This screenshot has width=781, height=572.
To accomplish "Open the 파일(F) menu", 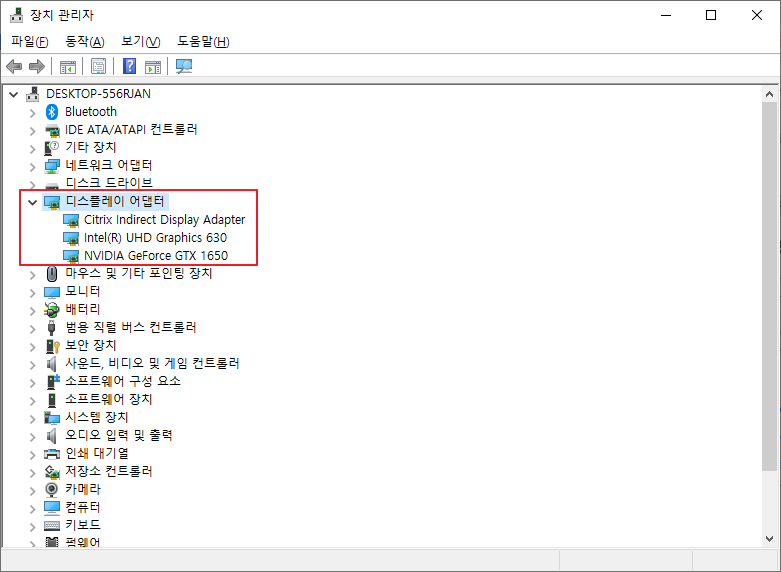I will click(30, 42).
